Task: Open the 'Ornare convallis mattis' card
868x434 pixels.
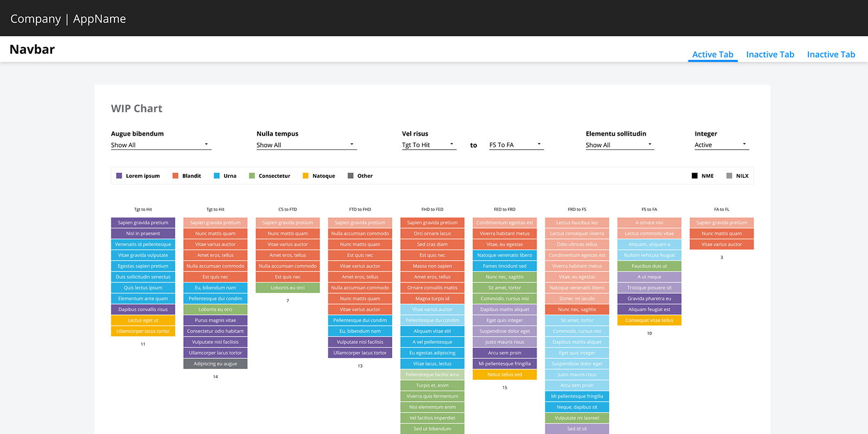Action: 432,288
